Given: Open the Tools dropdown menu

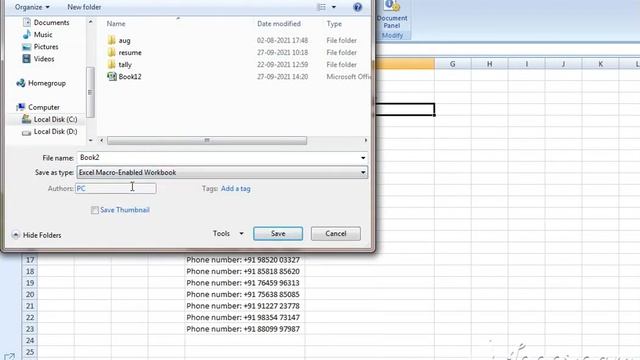Looking at the screenshot, I should (228, 233).
